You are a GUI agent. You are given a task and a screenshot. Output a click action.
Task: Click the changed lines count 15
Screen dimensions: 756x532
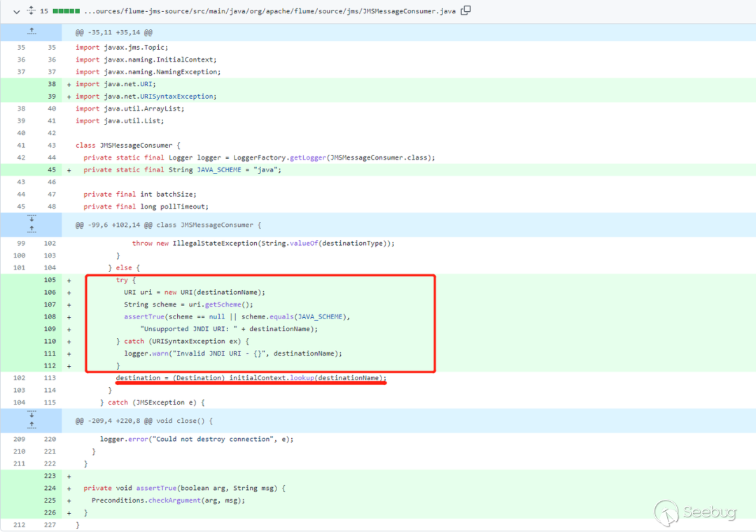tap(44, 11)
